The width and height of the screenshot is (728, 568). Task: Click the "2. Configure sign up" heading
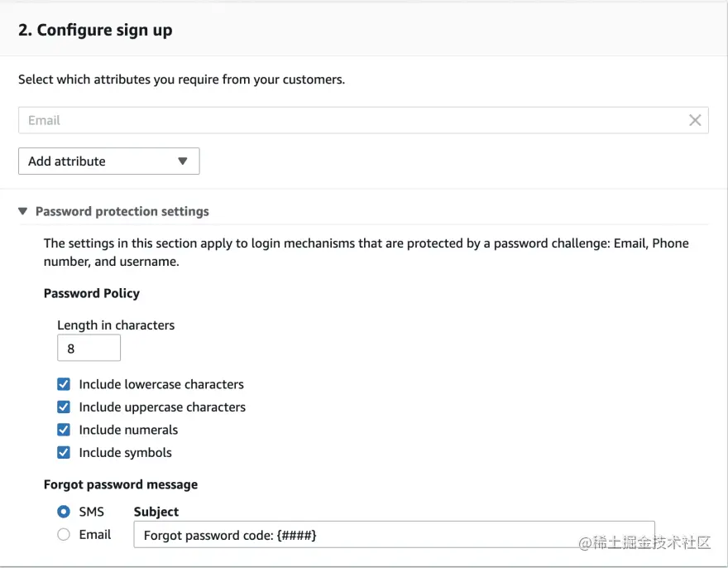pos(95,31)
